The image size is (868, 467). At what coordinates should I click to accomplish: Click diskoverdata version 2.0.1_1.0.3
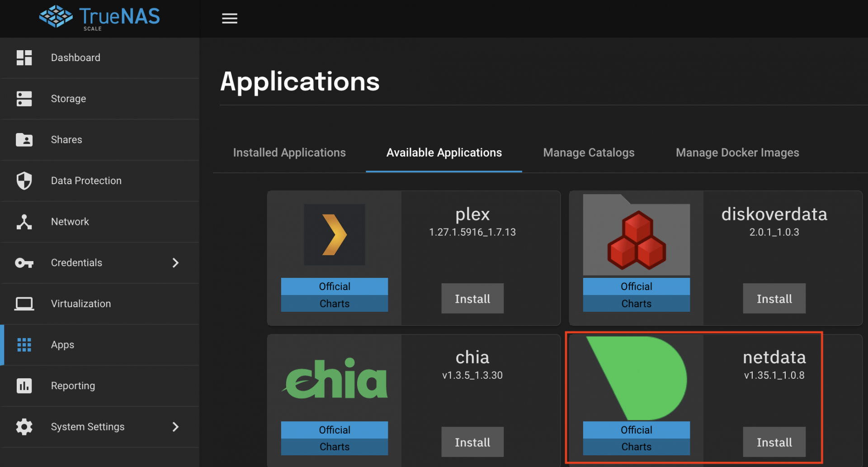tap(774, 232)
